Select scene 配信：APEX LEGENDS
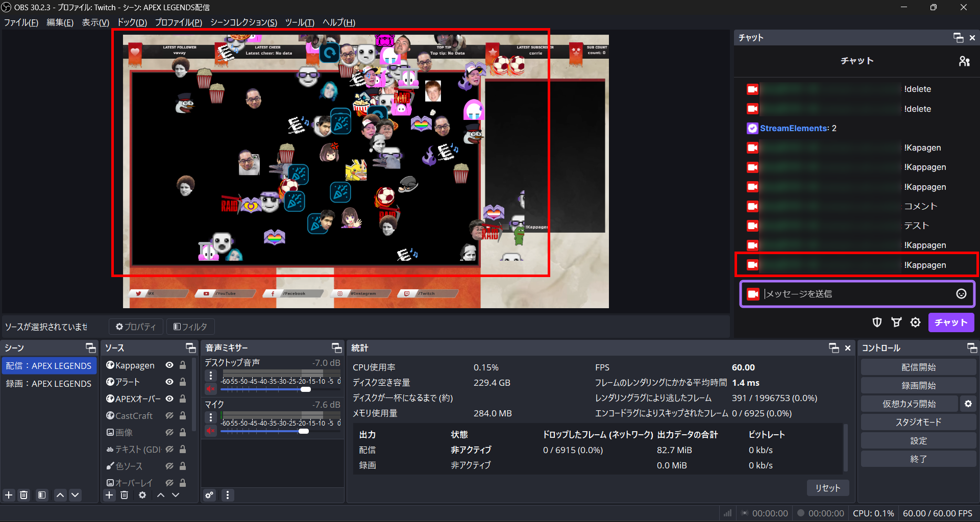The height and width of the screenshot is (522, 980). (x=48, y=366)
